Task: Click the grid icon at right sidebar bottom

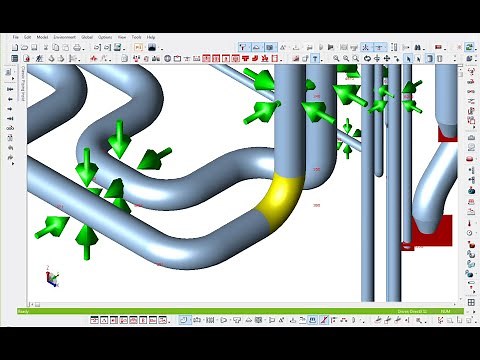Action: pos(471,302)
